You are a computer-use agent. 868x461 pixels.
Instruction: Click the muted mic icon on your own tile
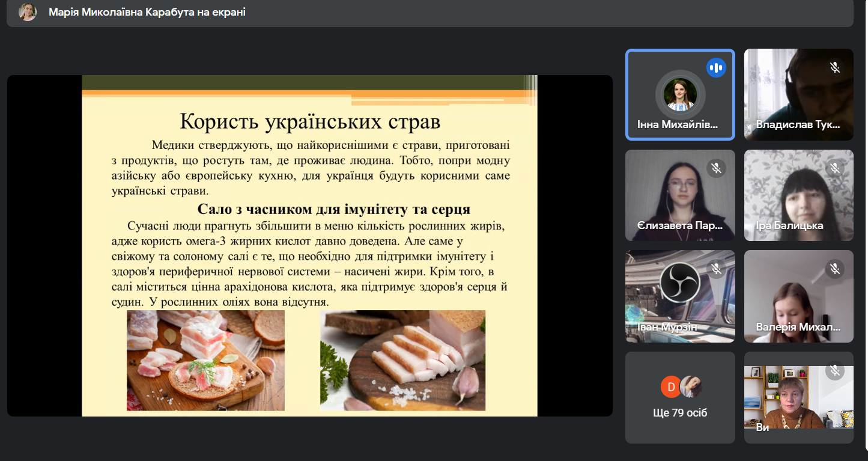tap(834, 370)
